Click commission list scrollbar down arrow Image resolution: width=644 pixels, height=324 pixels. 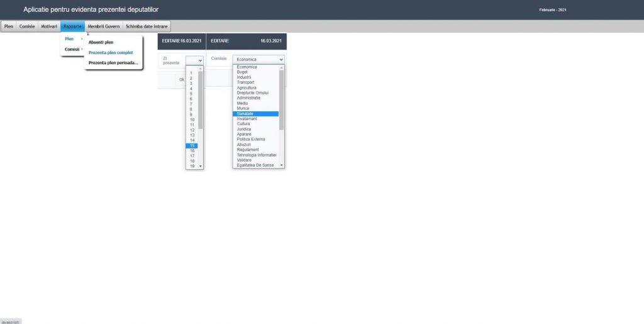(x=281, y=165)
